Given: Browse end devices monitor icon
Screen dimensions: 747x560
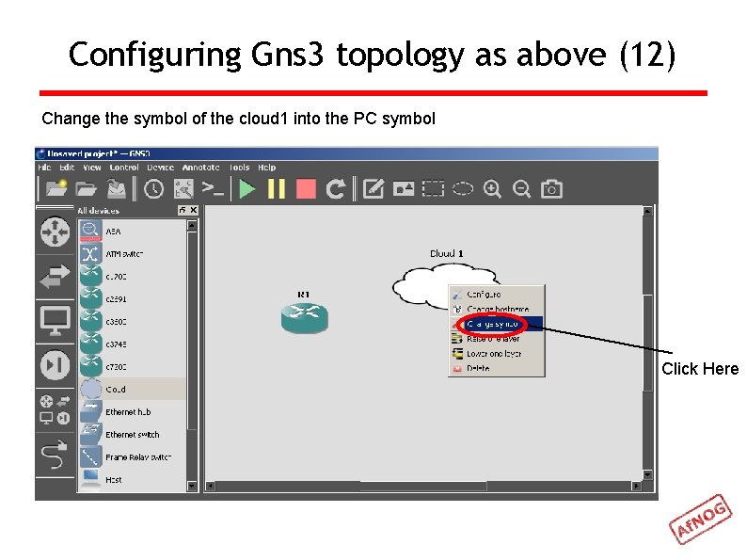Looking at the screenshot, I should [56, 321].
